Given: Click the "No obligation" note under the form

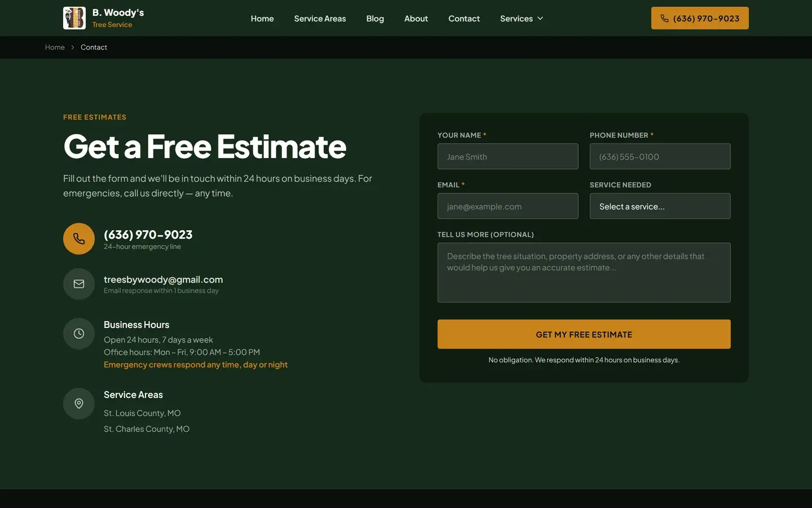Looking at the screenshot, I should click(584, 360).
